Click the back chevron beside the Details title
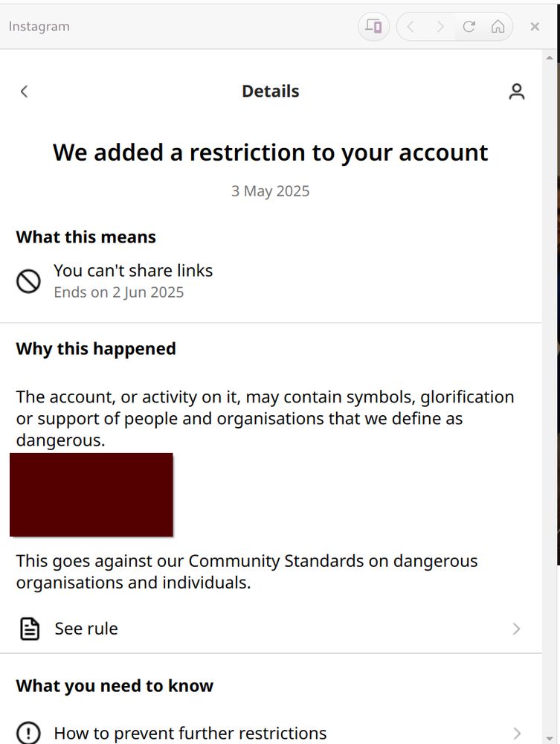This screenshot has height=744, width=560. point(25,91)
